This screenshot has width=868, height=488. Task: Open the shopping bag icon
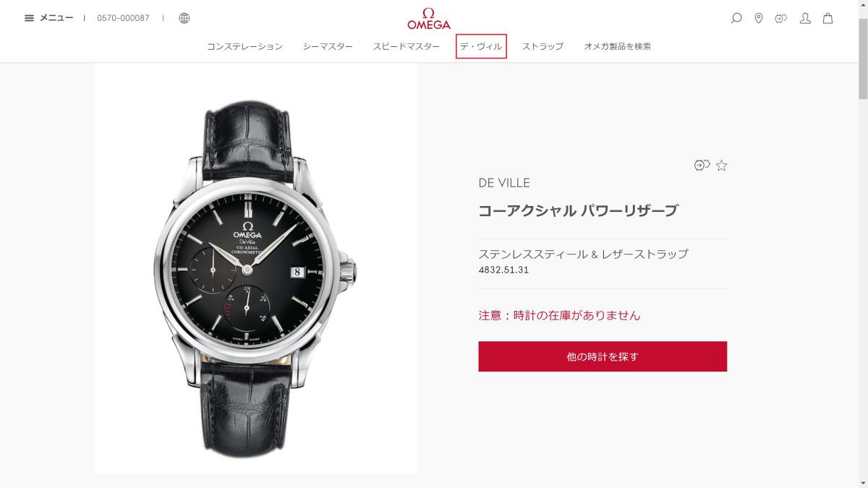click(x=828, y=18)
